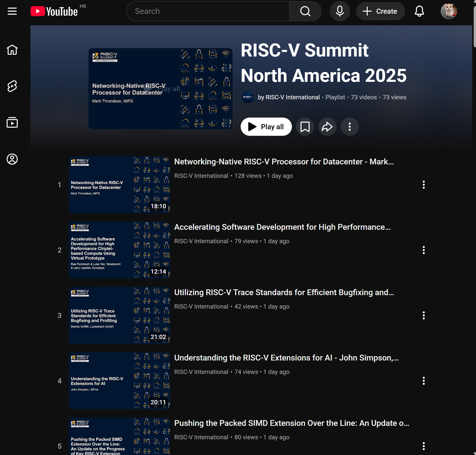
Task: Open the You account sidebar icon
Action: (x=12, y=159)
